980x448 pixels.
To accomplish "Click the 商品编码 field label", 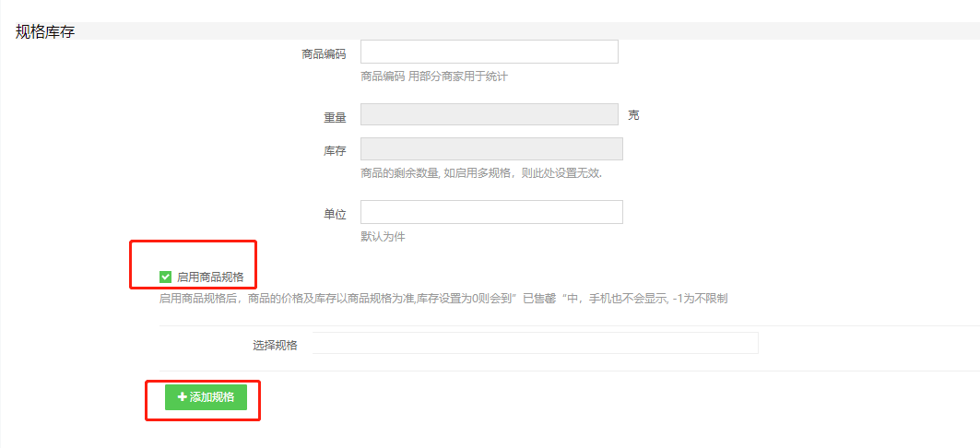I will pos(324,54).
